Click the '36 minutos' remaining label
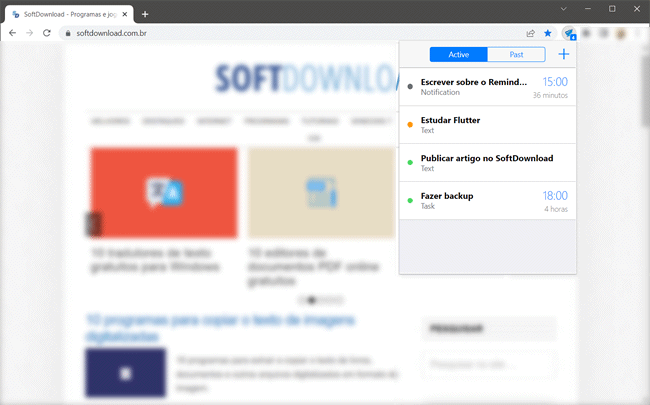 pos(550,95)
